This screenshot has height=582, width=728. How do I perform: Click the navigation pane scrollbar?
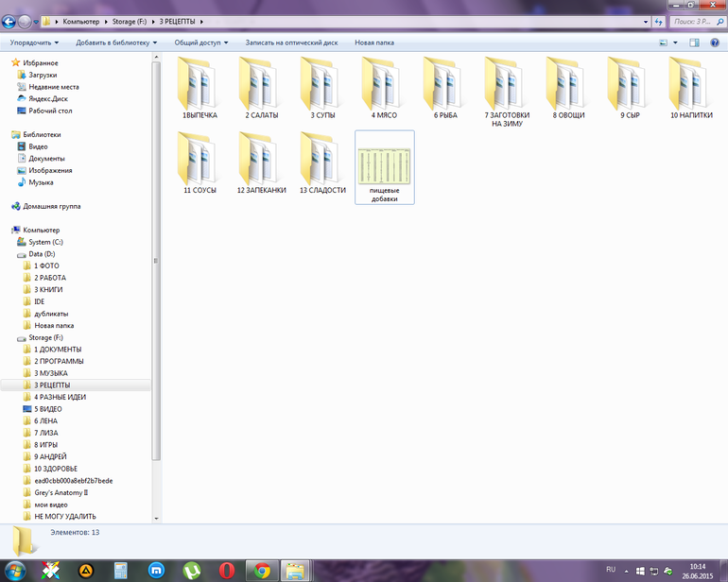[x=156, y=260]
